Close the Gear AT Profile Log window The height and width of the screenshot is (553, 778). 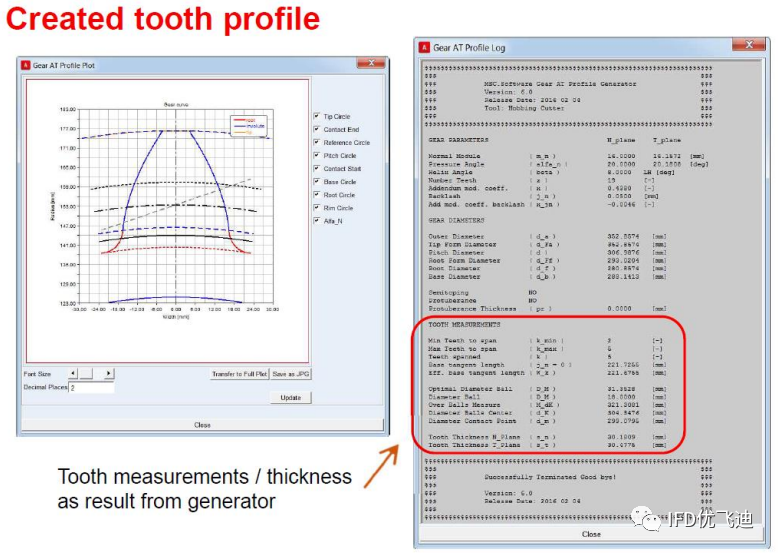pyautogui.click(x=749, y=45)
